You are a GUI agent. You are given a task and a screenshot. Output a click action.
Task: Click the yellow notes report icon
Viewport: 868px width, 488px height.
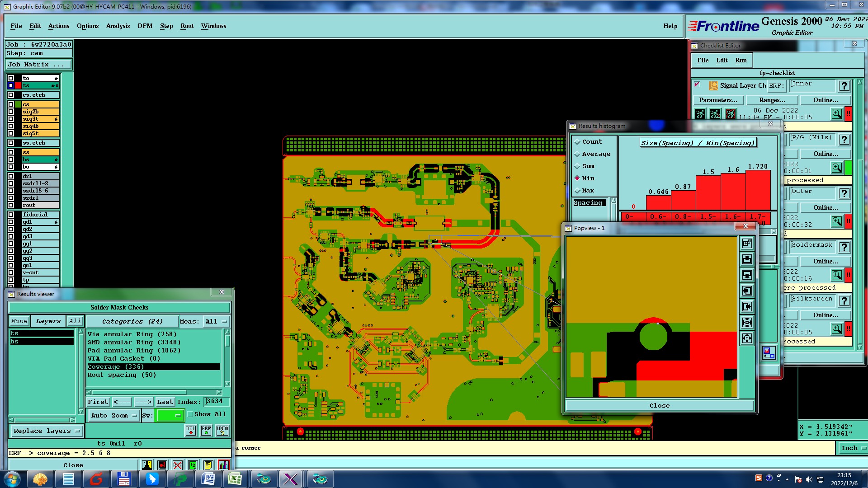[208, 465]
